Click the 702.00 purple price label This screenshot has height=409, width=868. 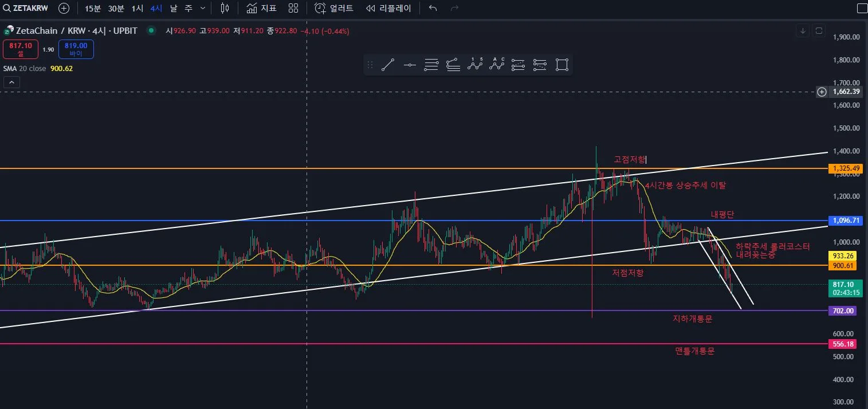pyautogui.click(x=844, y=311)
